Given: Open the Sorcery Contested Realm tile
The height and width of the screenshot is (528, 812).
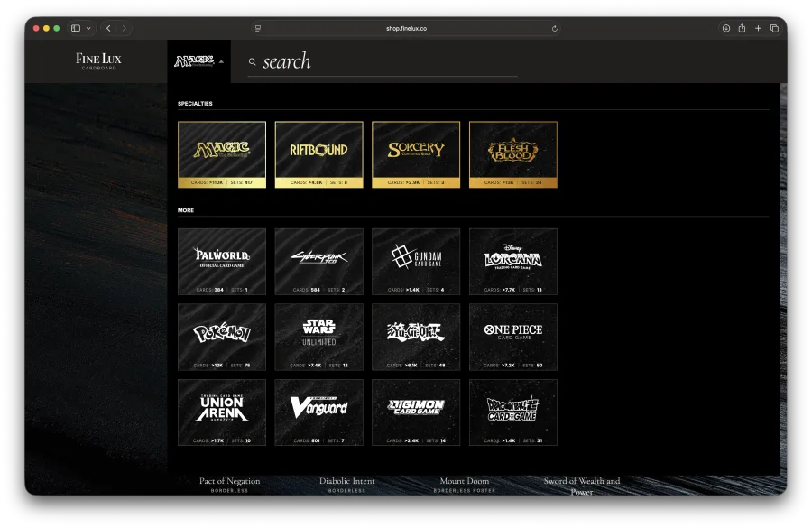Looking at the screenshot, I should [x=416, y=154].
